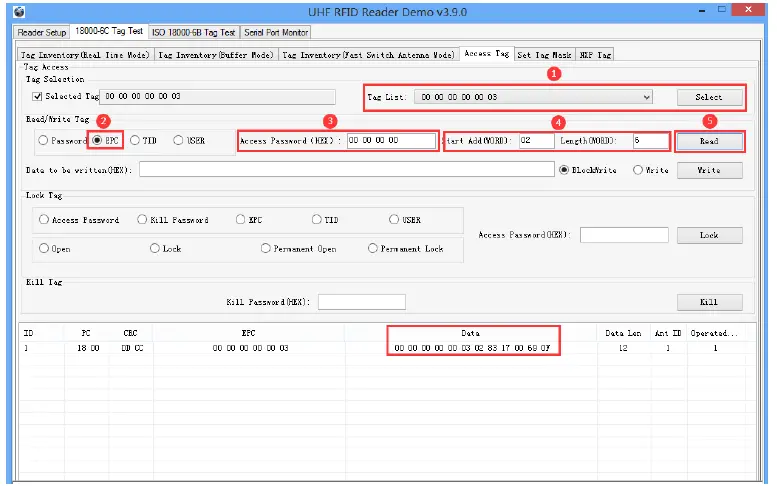Open the Set Tag Mask tab

pos(545,55)
